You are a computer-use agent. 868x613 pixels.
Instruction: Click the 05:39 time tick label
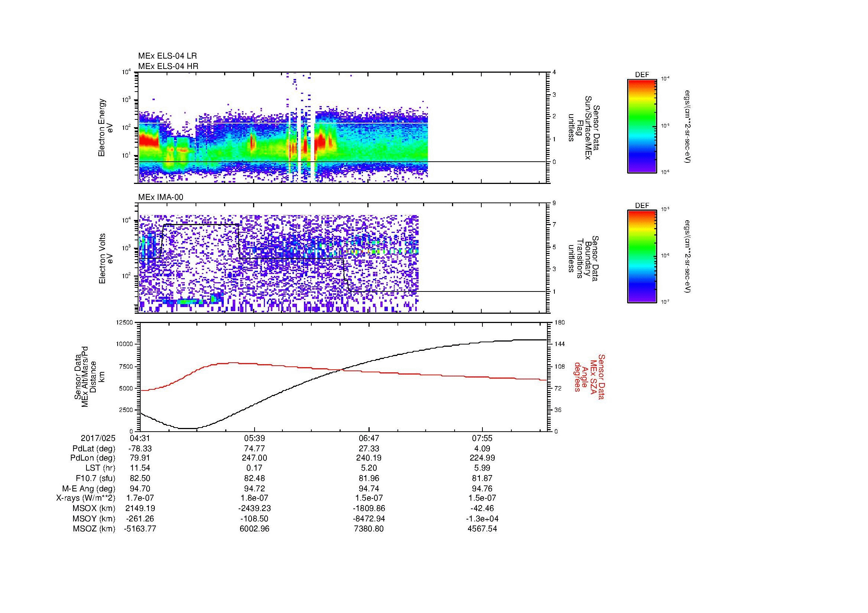coord(255,438)
